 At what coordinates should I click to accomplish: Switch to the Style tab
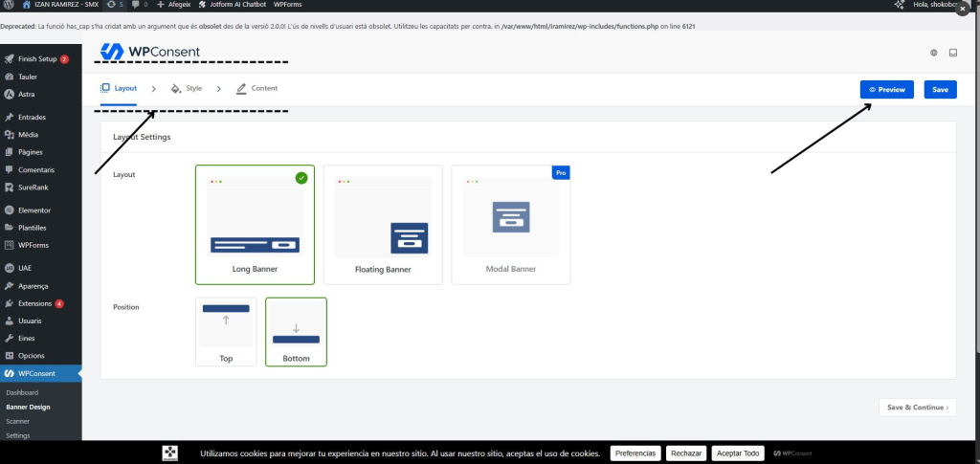pyautogui.click(x=187, y=89)
